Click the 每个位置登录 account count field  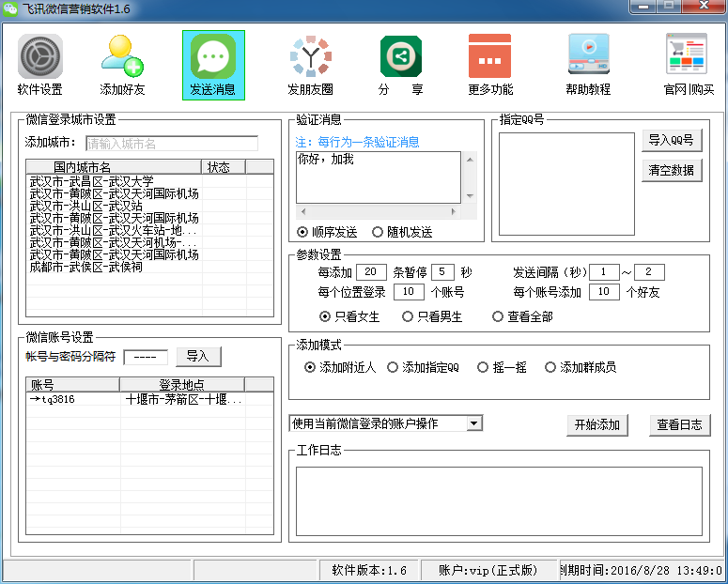click(409, 292)
